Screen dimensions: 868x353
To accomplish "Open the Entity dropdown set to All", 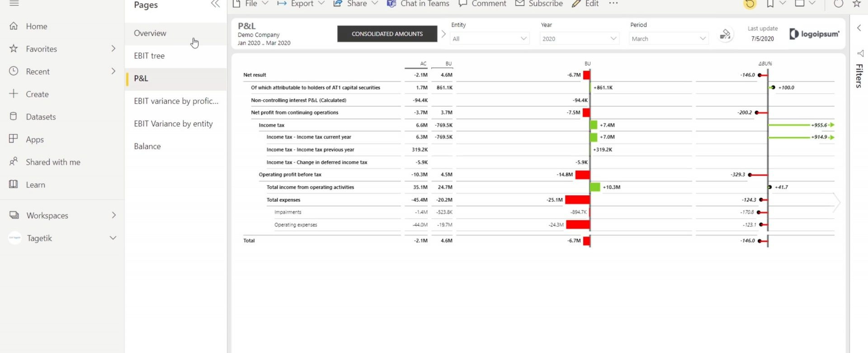I will (490, 38).
